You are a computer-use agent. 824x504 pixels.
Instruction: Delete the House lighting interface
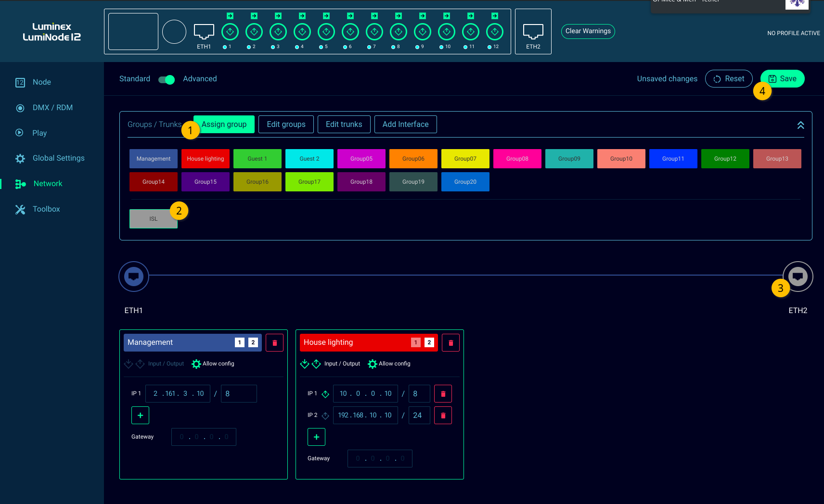[x=451, y=343]
